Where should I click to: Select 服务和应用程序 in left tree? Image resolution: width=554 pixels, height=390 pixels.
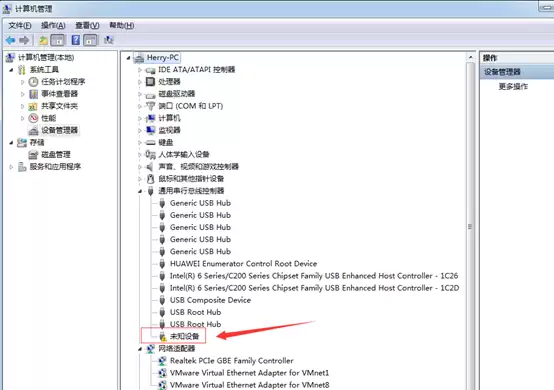pyautogui.click(x=55, y=166)
